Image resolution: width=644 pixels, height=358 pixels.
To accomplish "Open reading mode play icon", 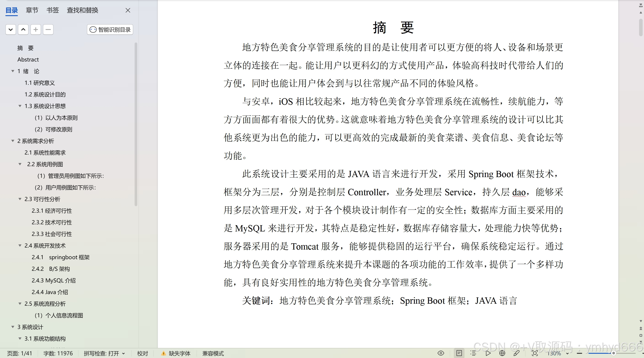I will point(488,353).
